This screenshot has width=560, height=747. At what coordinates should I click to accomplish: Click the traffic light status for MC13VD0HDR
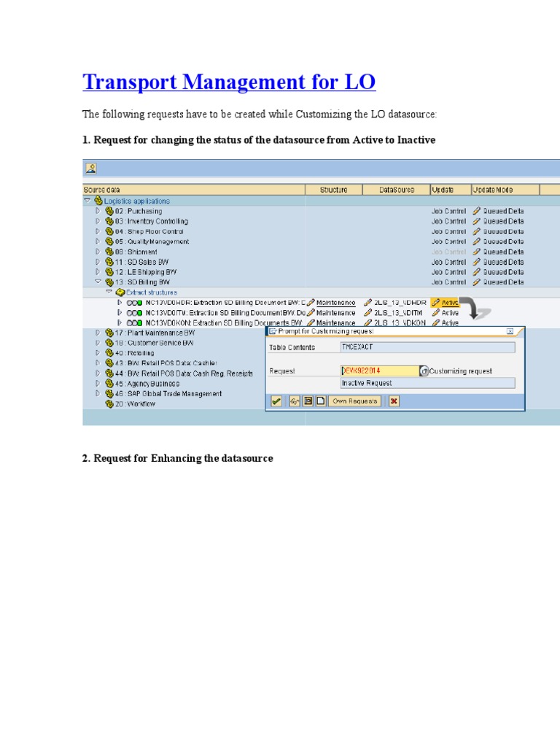click(134, 303)
